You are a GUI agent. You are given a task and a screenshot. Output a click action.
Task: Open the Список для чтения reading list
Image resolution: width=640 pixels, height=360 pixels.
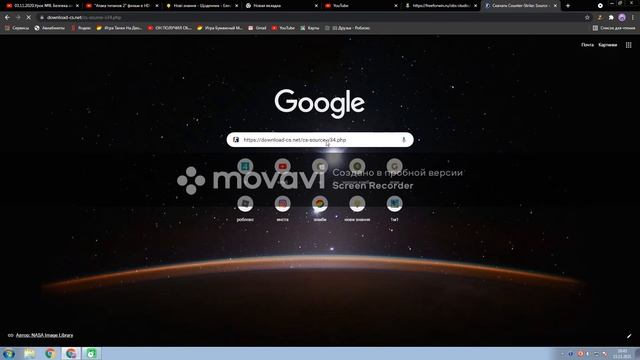pos(614,28)
